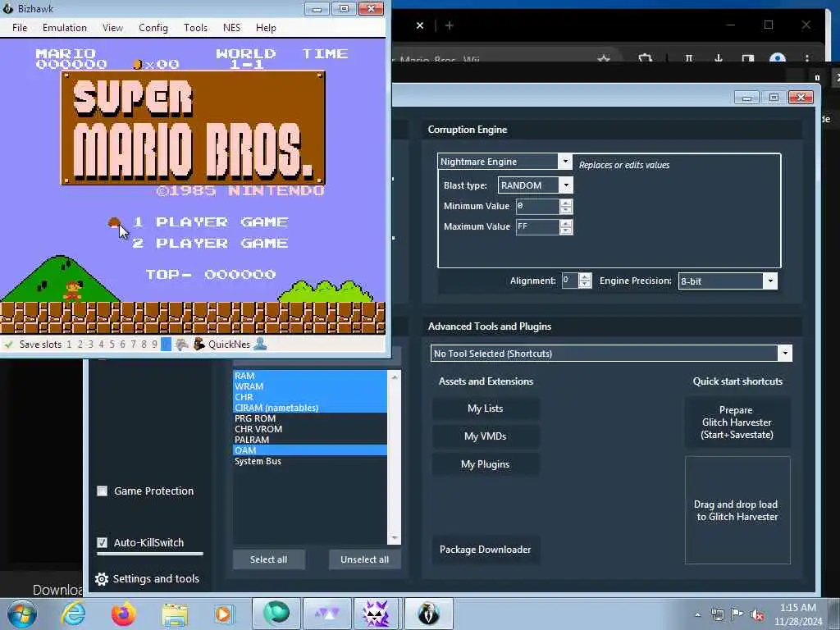
Task: Switch to the Bizhawk taskbar icon
Action: (428, 614)
